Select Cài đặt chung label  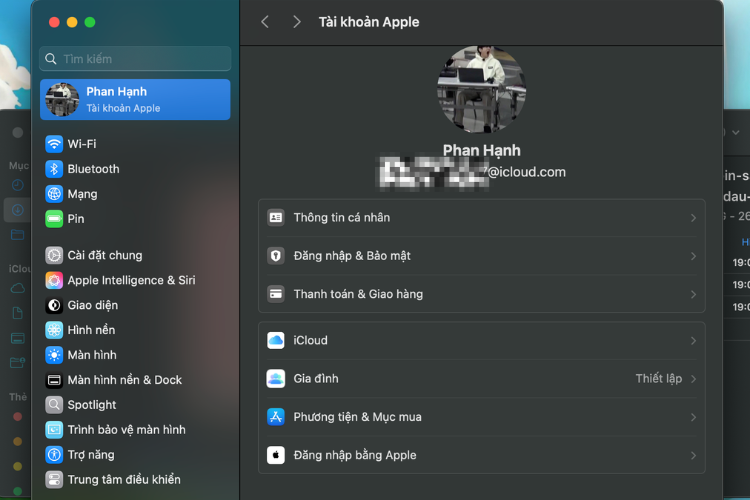point(105,256)
